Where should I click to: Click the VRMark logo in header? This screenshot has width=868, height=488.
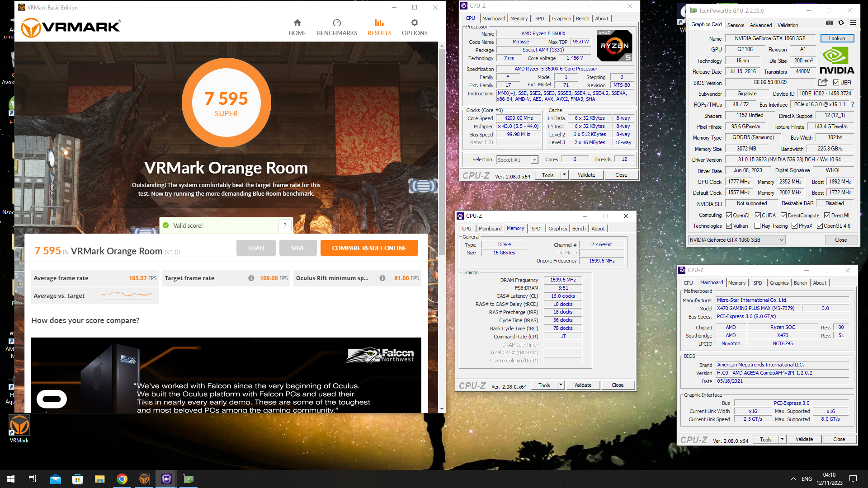pos(71,28)
